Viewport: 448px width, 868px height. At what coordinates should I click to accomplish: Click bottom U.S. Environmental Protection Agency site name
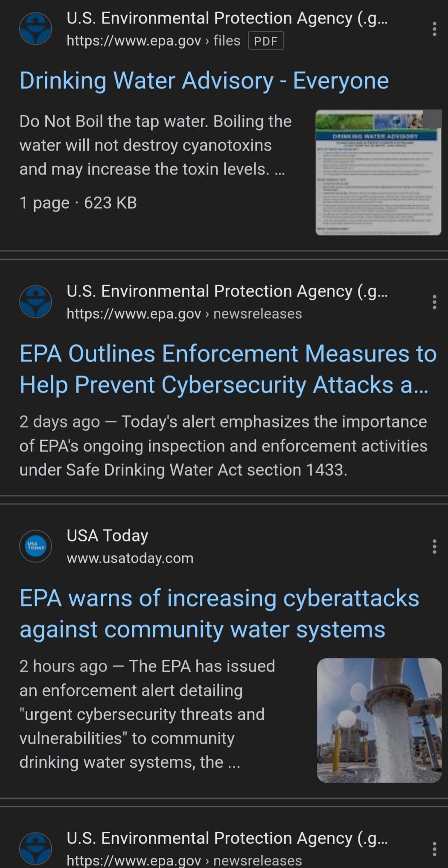[x=227, y=838]
